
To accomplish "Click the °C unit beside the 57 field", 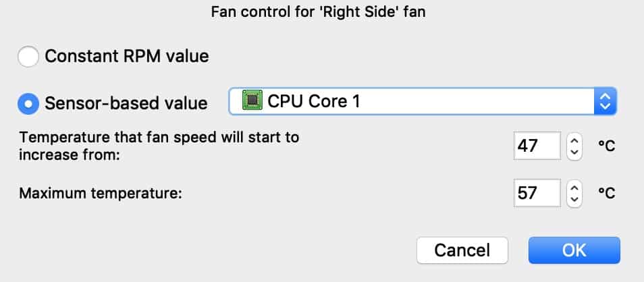I will [x=607, y=193].
